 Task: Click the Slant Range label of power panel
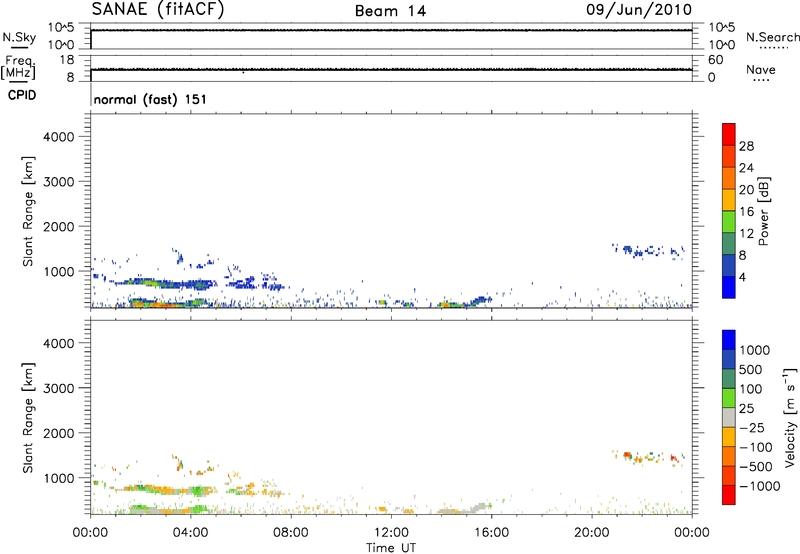coord(28,211)
